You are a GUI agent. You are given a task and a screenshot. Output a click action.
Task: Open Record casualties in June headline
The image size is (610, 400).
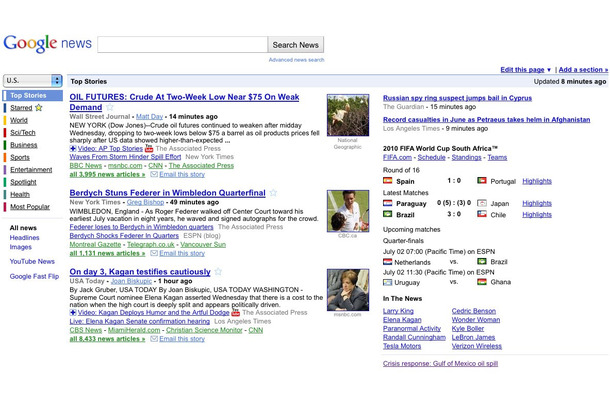[x=486, y=120]
